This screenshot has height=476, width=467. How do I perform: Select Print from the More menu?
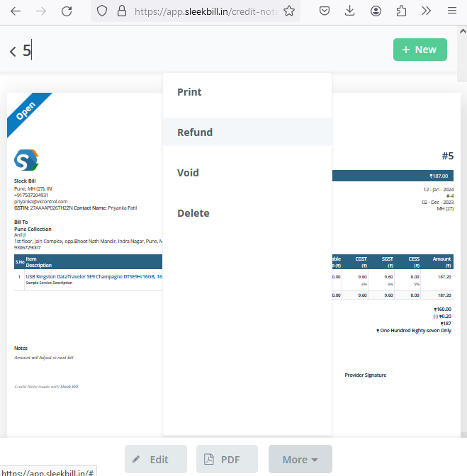pyautogui.click(x=189, y=92)
